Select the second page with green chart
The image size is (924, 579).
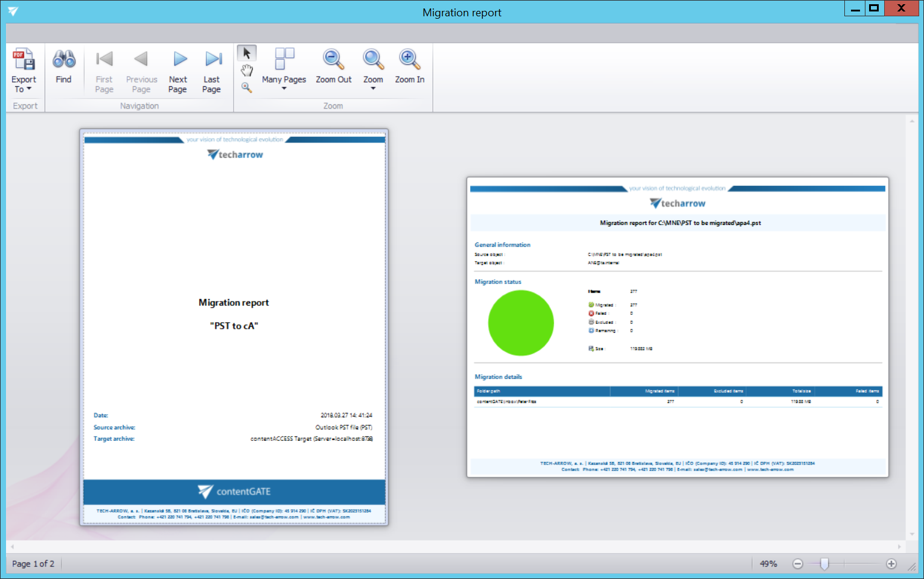point(677,327)
